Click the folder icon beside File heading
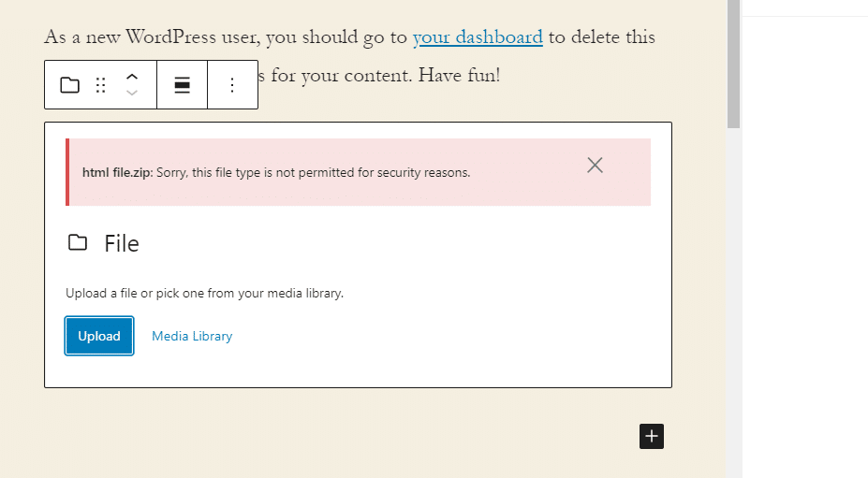This screenshot has height=478, width=868. (78, 243)
